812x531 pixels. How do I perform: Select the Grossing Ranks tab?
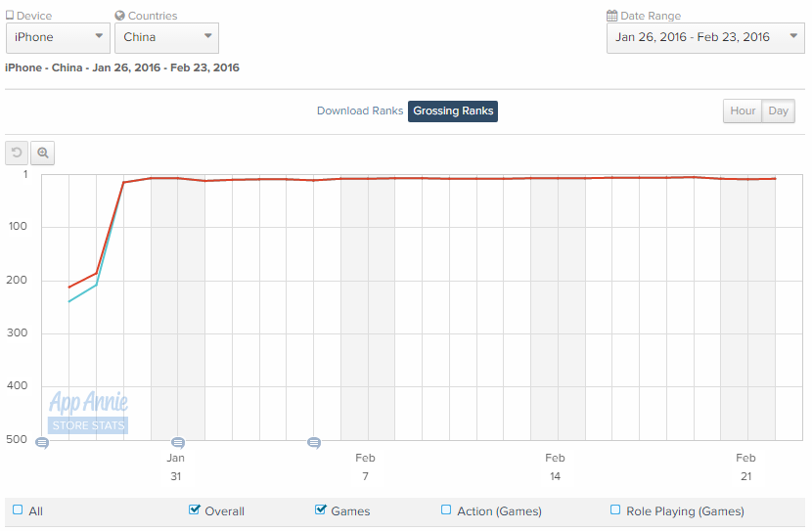point(453,111)
